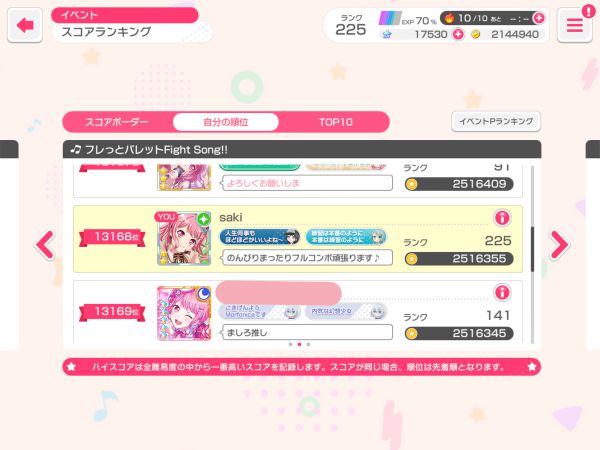The width and height of the screenshot is (600, 450).
Task: Open info for the 13169th-ranked player
Action: click(502, 292)
